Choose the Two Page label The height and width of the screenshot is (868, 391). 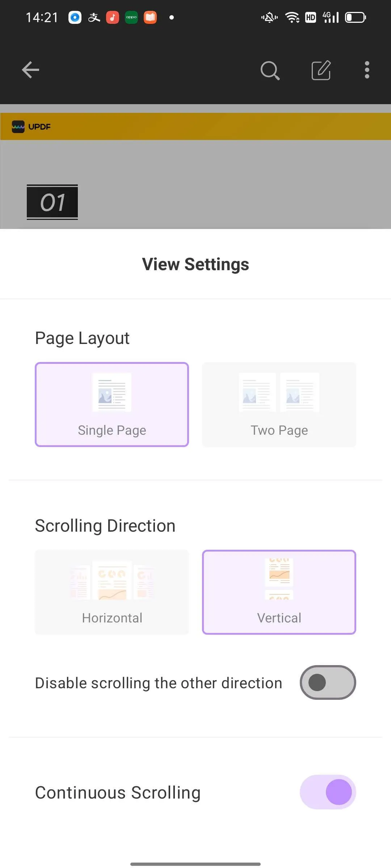tap(279, 430)
